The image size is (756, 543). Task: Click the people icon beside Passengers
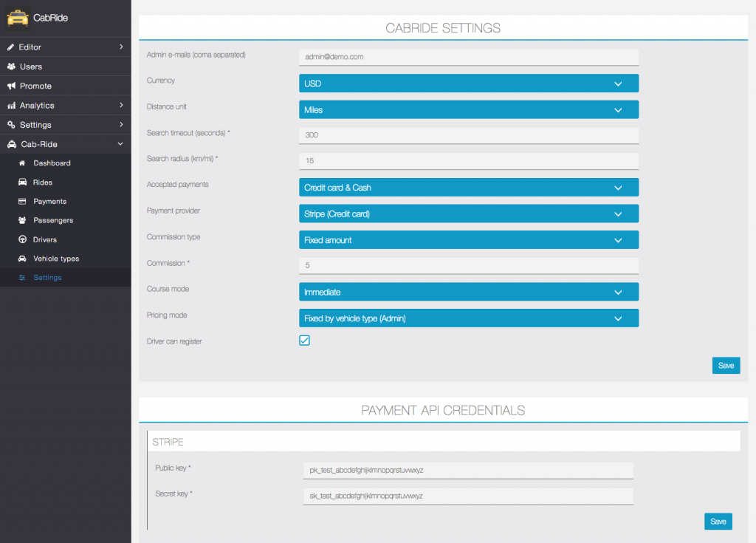click(x=22, y=221)
